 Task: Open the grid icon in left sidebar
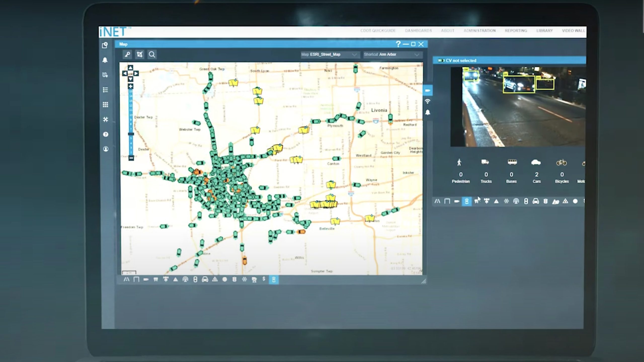(105, 105)
